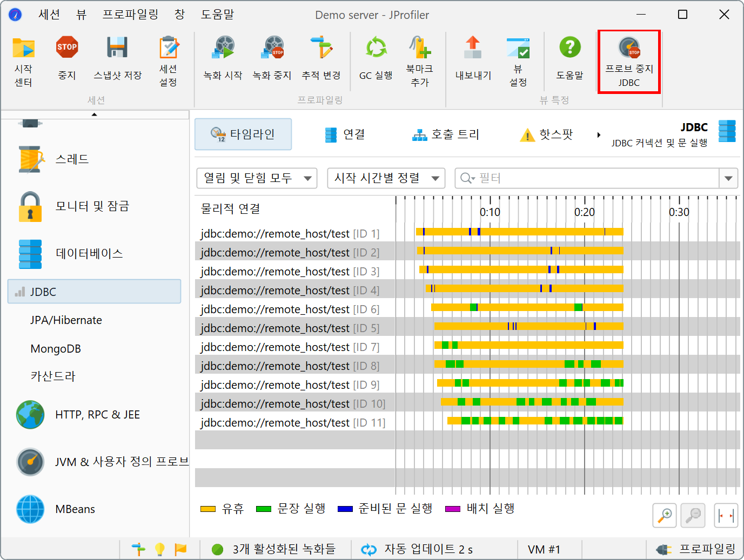Open 카산드라 probe in sidebar
This screenshot has height=560, width=744.
click(x=53, y=376)
